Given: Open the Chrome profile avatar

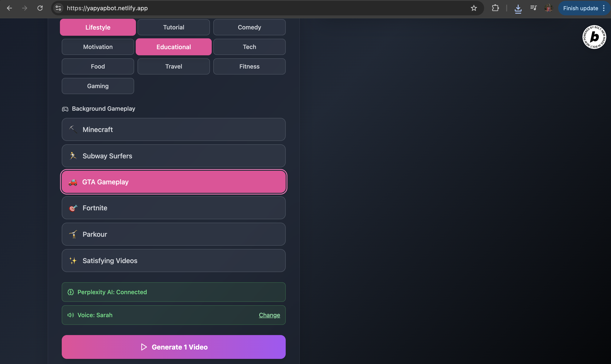Looking at the screenshot, I should pos(548,8).
